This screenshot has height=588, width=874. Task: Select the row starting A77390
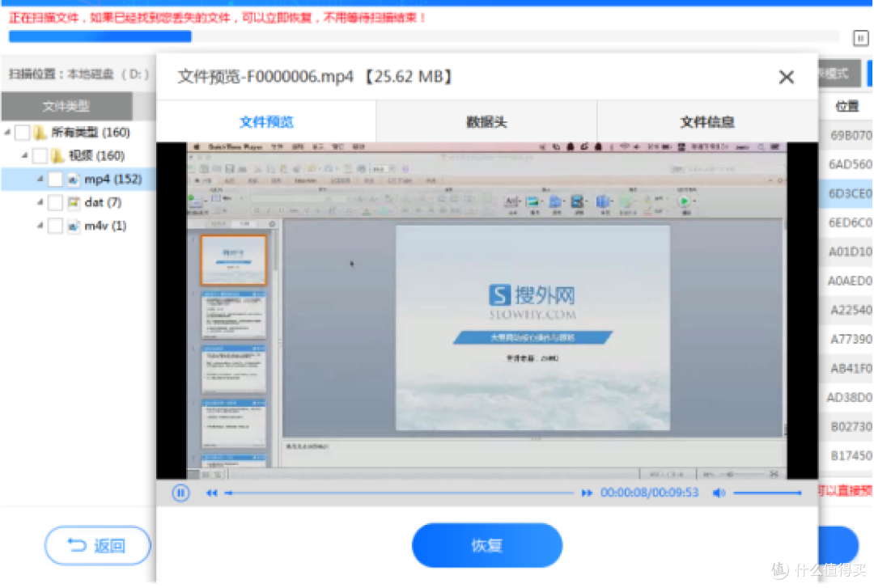(x=846, y=339)
